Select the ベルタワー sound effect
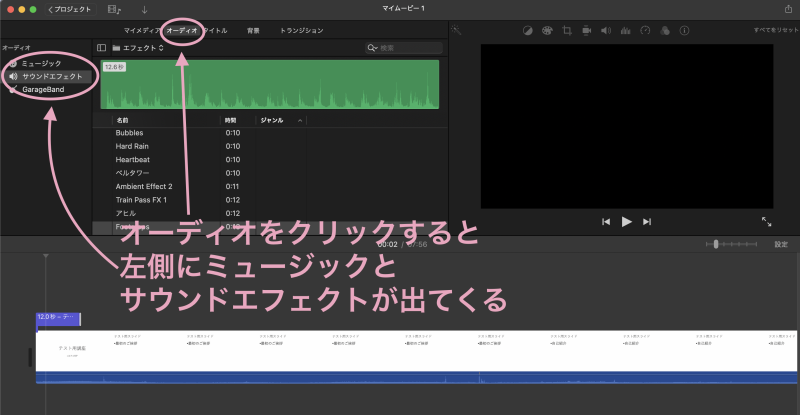The image size is (800, 415). 132,173
